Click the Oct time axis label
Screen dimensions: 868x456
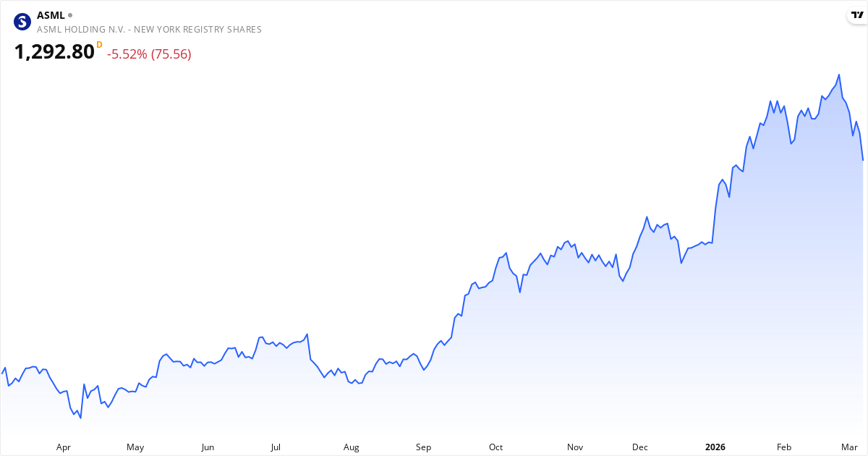[x=495, y=447]
